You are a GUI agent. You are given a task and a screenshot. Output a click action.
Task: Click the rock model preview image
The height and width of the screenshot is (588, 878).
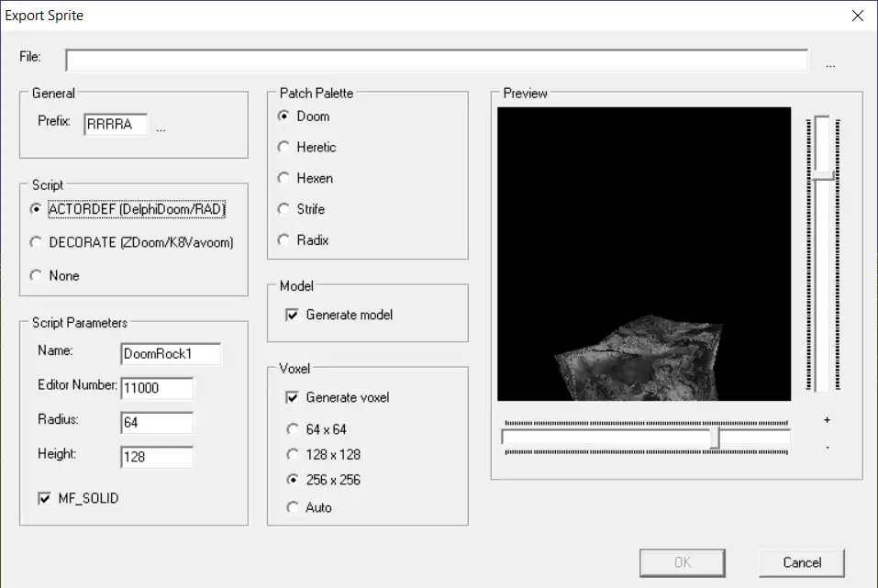pyautogui.click(x=644, y=254)
